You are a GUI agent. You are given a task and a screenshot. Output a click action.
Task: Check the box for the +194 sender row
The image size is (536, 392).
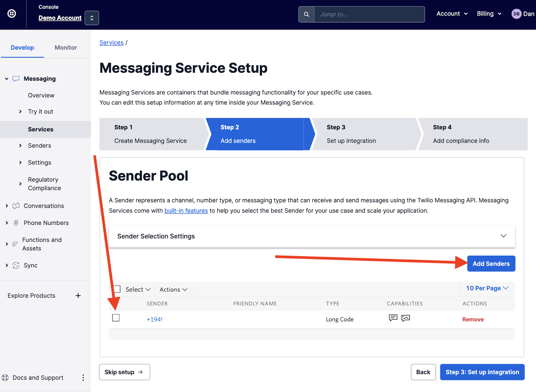tap(116, 318)
